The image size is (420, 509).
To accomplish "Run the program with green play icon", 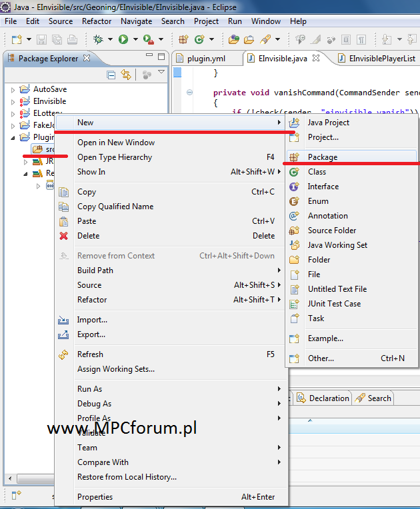I will [x=123, y=39].
